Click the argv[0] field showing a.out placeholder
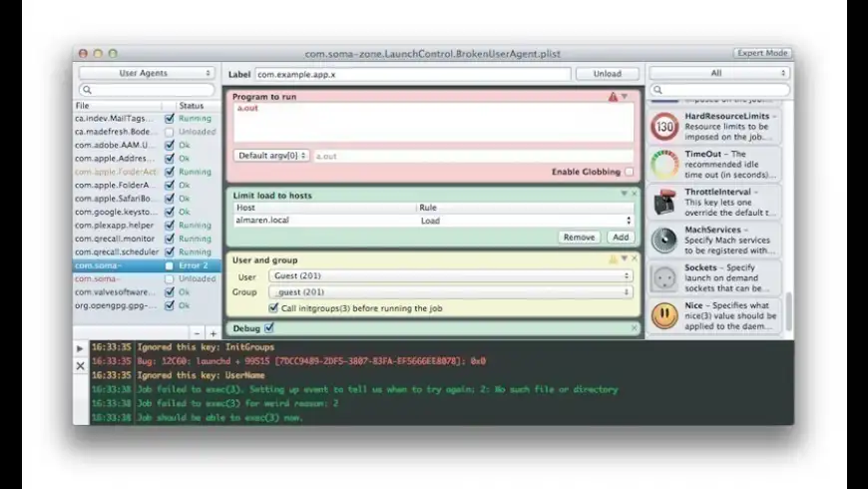Image resolution: width=868 pixels, height=489 pixels. [473, 156]
